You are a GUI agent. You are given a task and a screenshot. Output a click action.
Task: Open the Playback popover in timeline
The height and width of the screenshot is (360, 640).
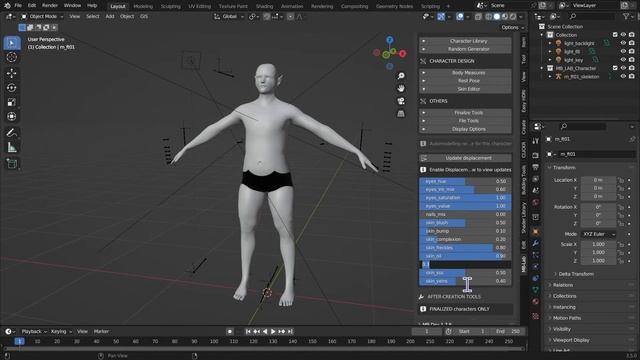click(x=34, y=331)
